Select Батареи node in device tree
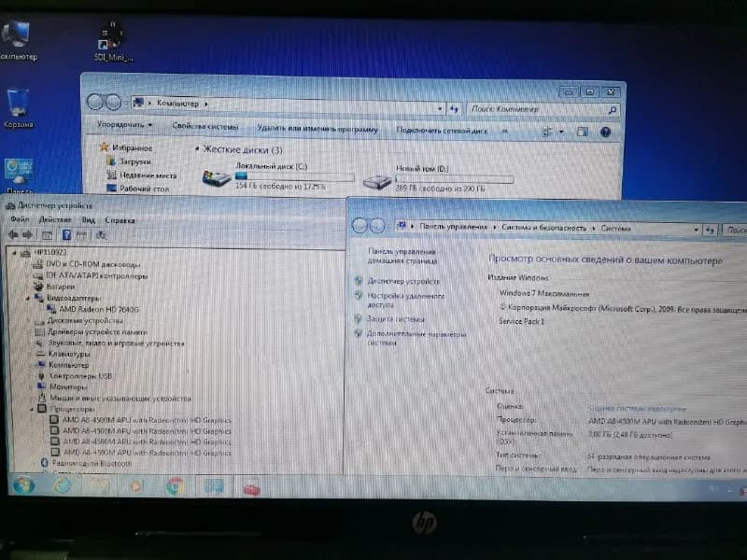The height and width of the screenshot is (560, 747). (61, 287)
